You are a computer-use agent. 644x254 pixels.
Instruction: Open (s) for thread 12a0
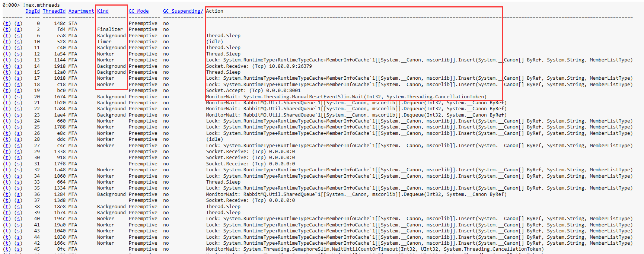[18, 72]
